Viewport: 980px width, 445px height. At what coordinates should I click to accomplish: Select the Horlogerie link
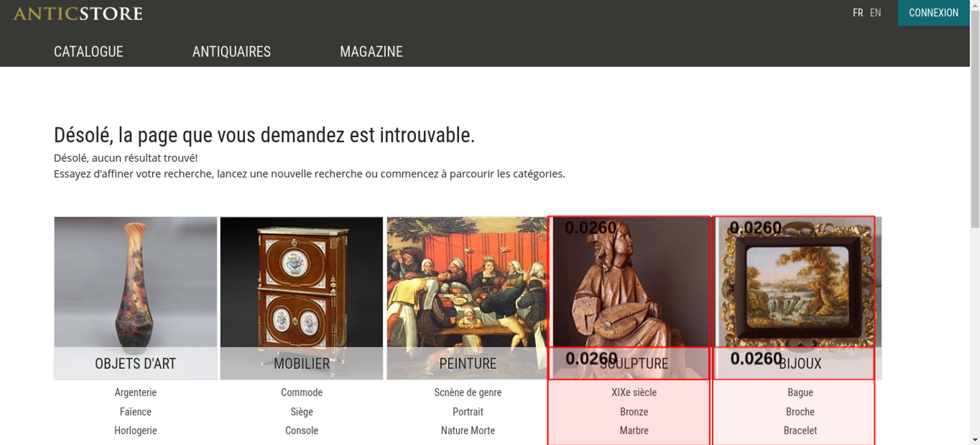pyautogui.click(x=136, y=431)
